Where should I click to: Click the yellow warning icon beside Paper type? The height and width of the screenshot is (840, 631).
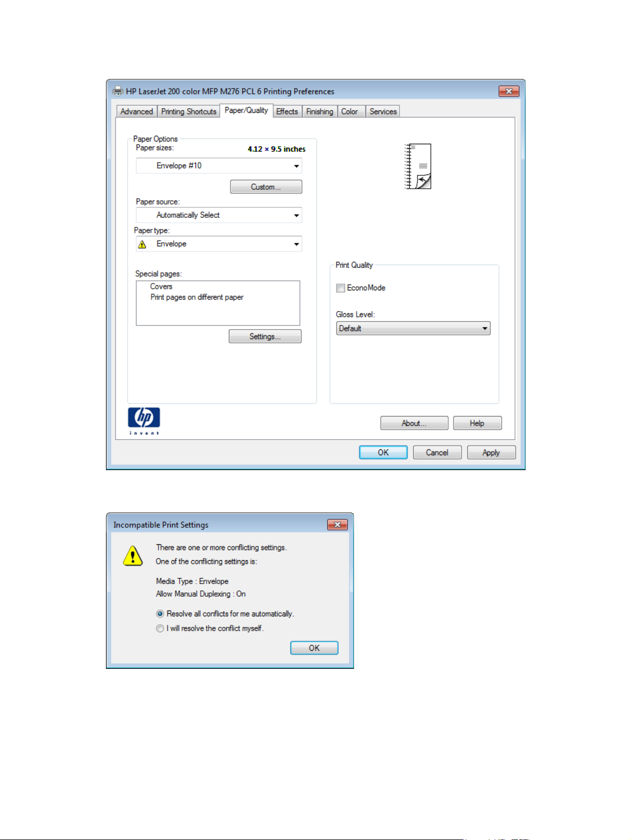142,244
